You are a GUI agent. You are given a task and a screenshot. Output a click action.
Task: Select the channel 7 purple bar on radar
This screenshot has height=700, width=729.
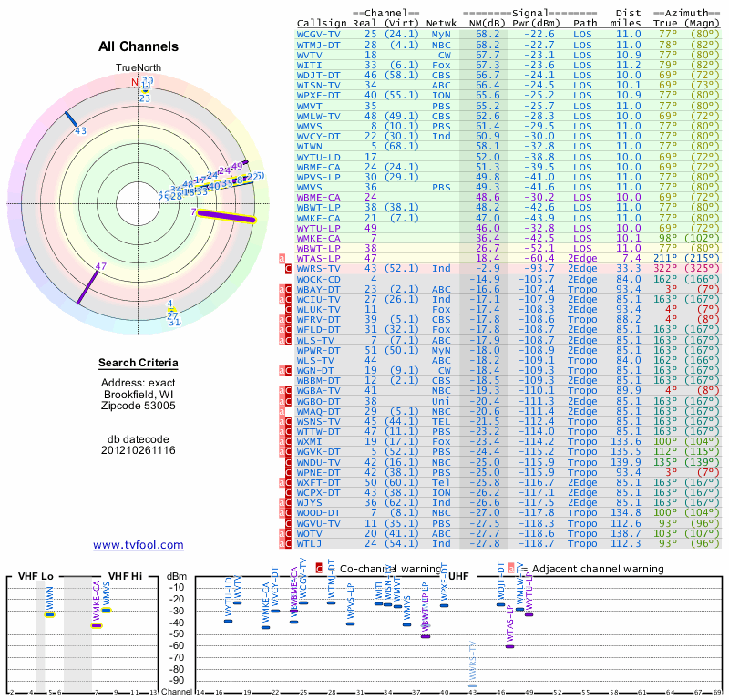tap(226, 216)
